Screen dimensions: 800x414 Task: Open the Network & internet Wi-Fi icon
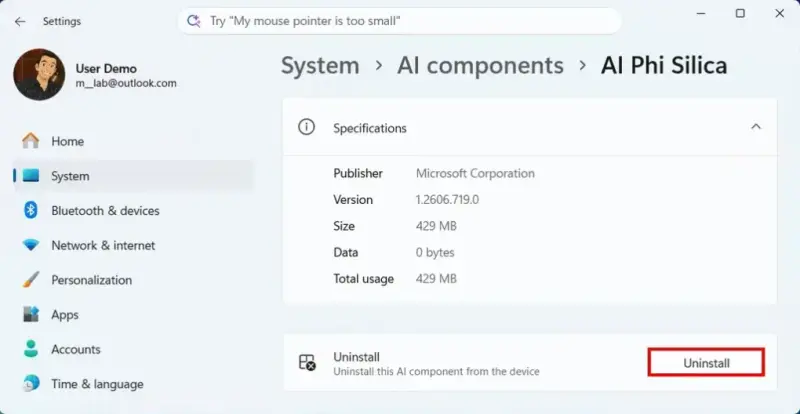[31, 245]
